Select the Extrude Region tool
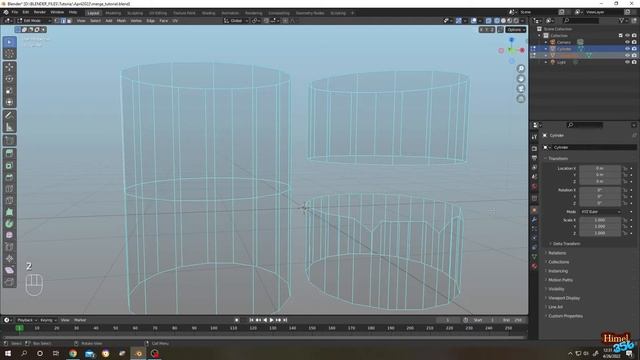 tap(9, 154)
